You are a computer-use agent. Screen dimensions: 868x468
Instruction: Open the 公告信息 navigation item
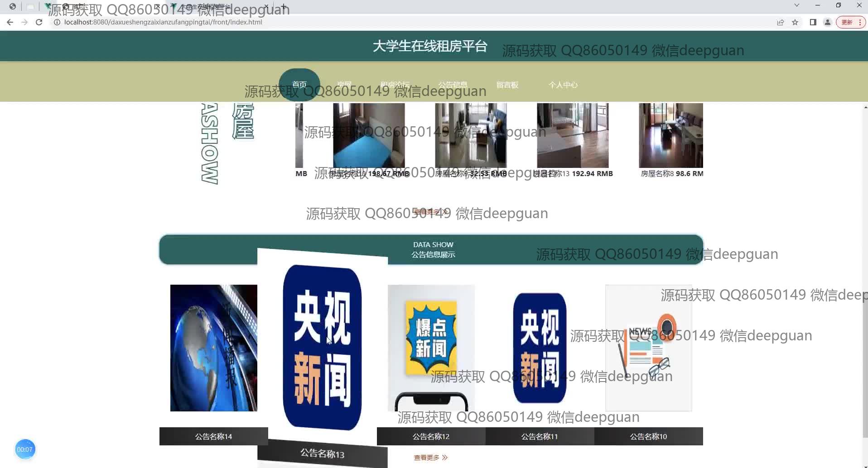tap(453, 85)
